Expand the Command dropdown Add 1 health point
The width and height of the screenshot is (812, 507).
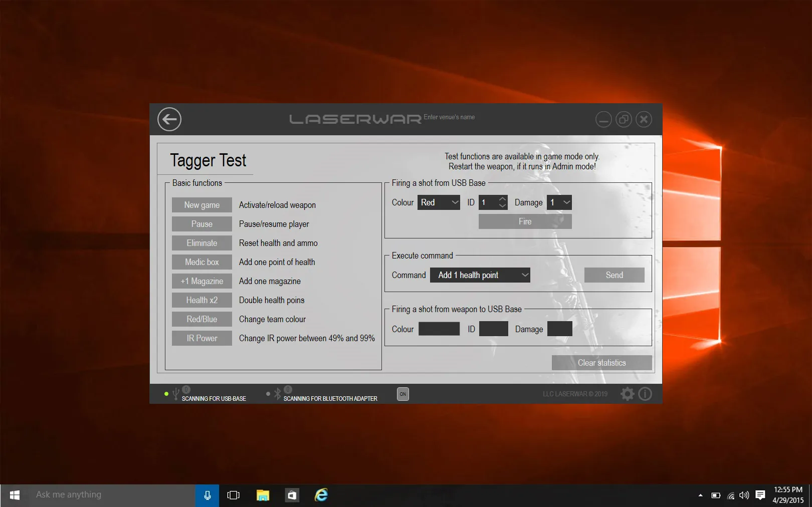(x=480, y=275)
